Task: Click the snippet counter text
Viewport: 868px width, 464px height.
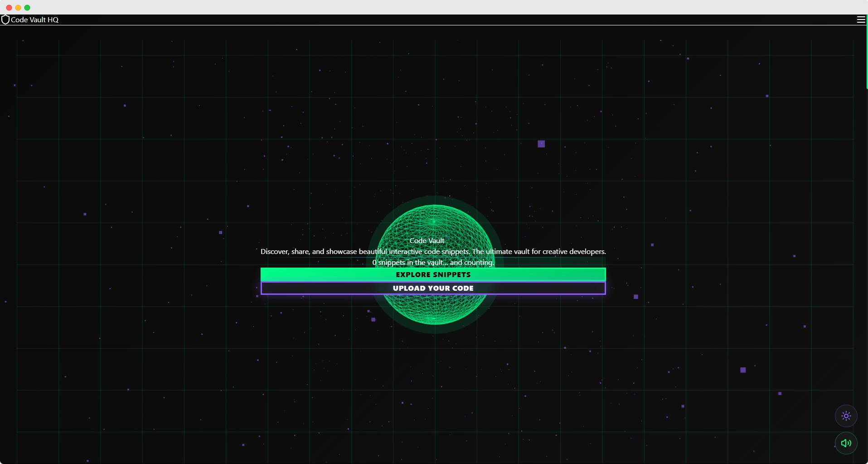Action: click(x=433, y=262)
